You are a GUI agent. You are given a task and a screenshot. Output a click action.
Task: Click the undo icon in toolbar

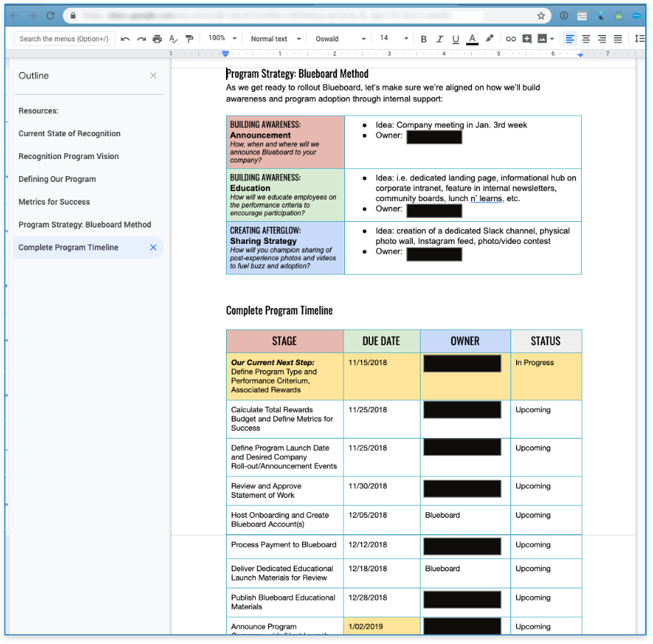point(125,39)
